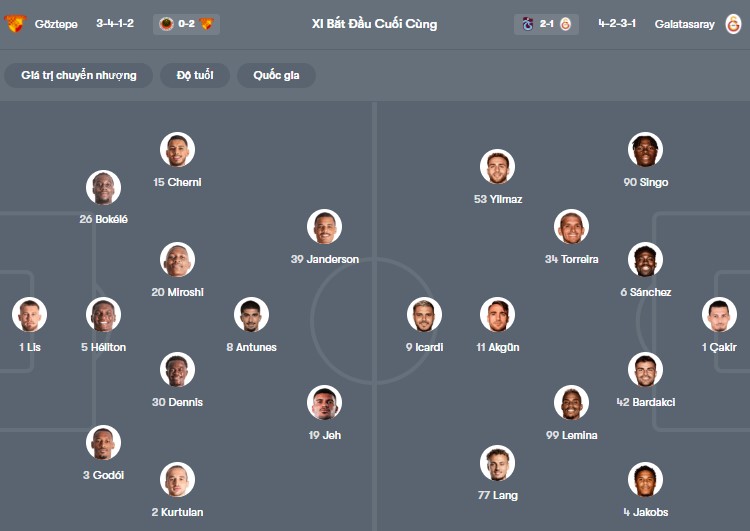Open Göztepe's 0-2 last match result
This screenshot has height=531, width=750.
pos(186,24)
